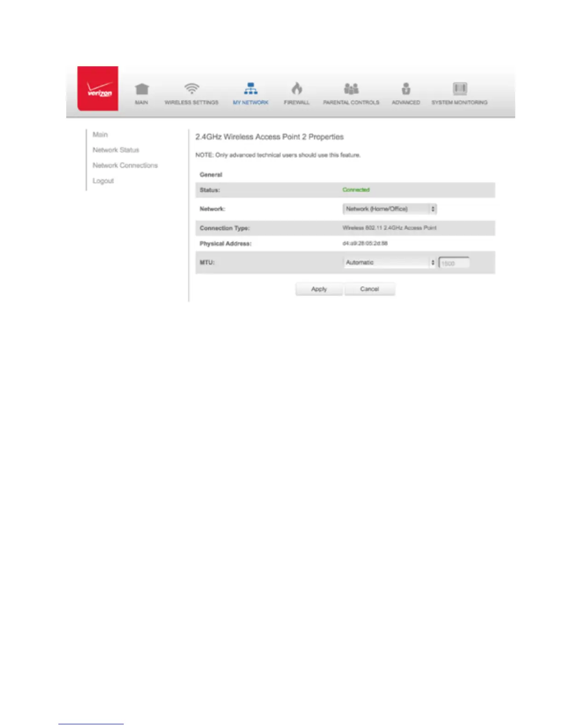
Task: Click the MTU: label
Action: (207, 262)
